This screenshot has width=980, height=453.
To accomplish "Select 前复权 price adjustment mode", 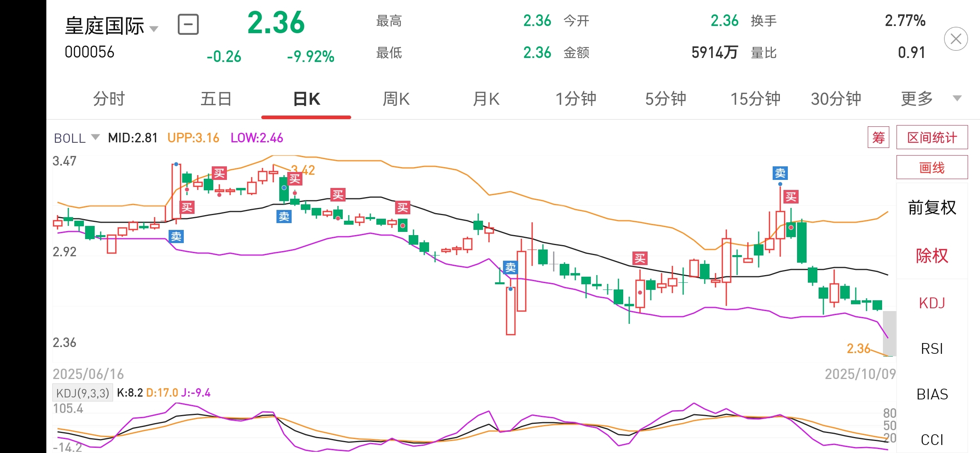I will tap(932, 208).
